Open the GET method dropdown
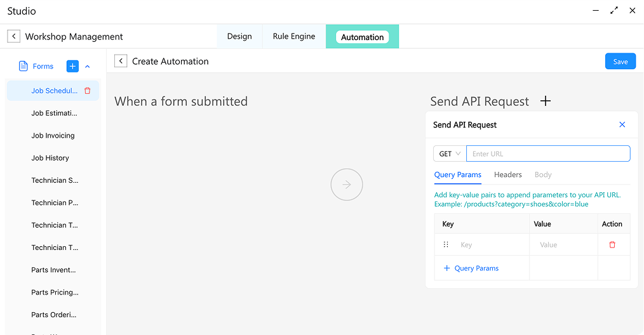 pos(450,154)
